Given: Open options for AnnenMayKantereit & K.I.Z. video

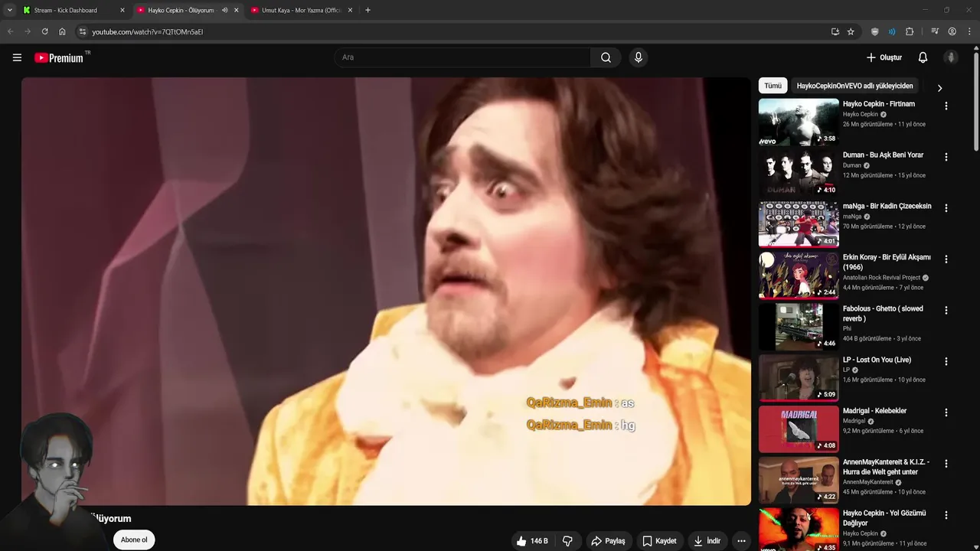Looking at the screenshot, I should (x=946, y=464).
